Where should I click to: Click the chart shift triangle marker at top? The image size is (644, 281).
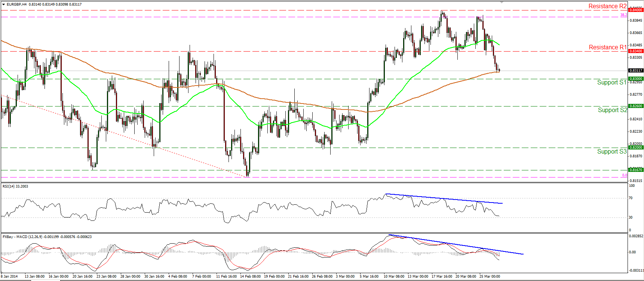point(502,2)
